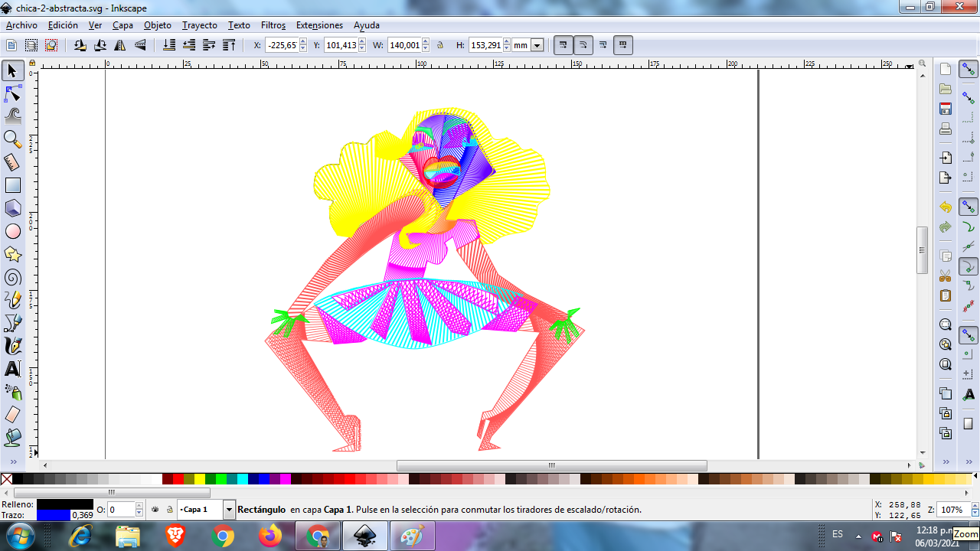The height and width of the screenshot is (551, 980).
Task: Increase the H height stepper
Action: point(507,41)
